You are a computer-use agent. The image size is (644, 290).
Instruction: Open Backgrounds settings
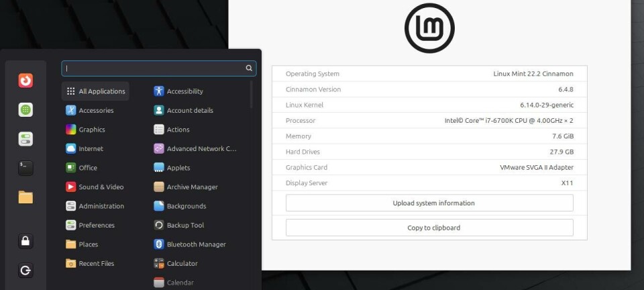tap(180, 206)
